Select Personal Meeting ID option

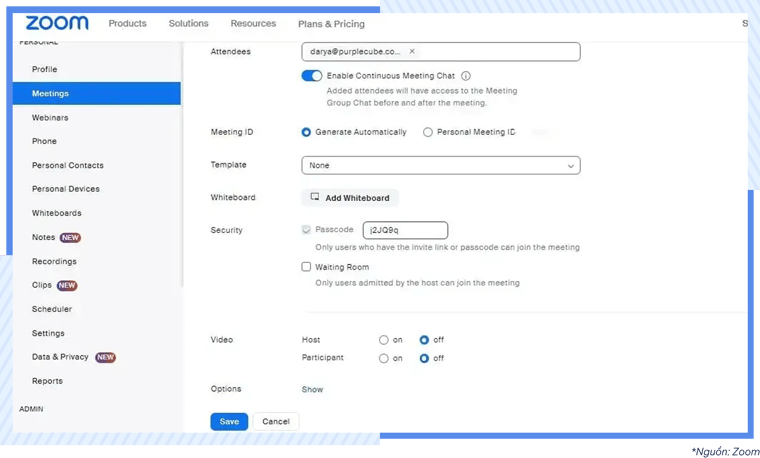[x=428, y=132]
